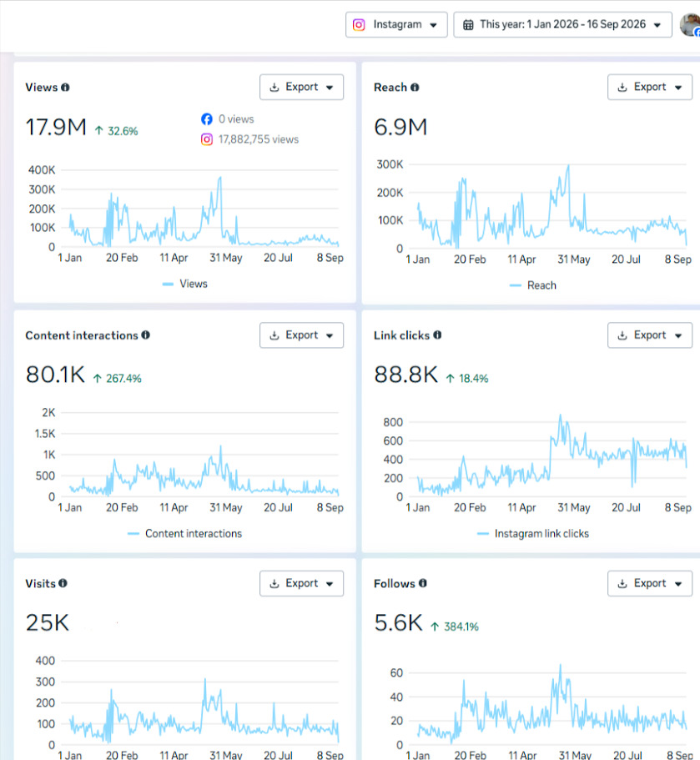Click the 5.6K follows total
700x760 pixels.
398,623
